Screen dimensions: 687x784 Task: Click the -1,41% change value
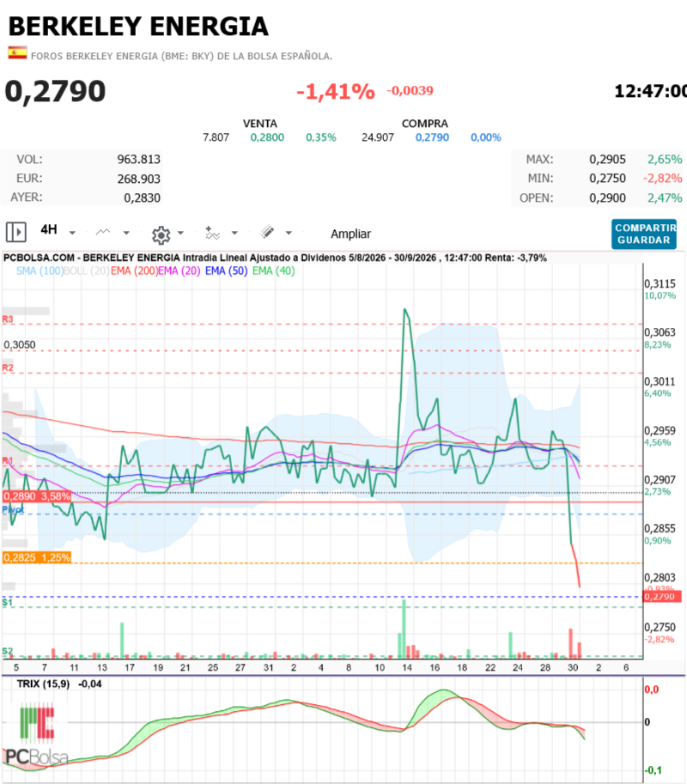(x=336, y=92)
